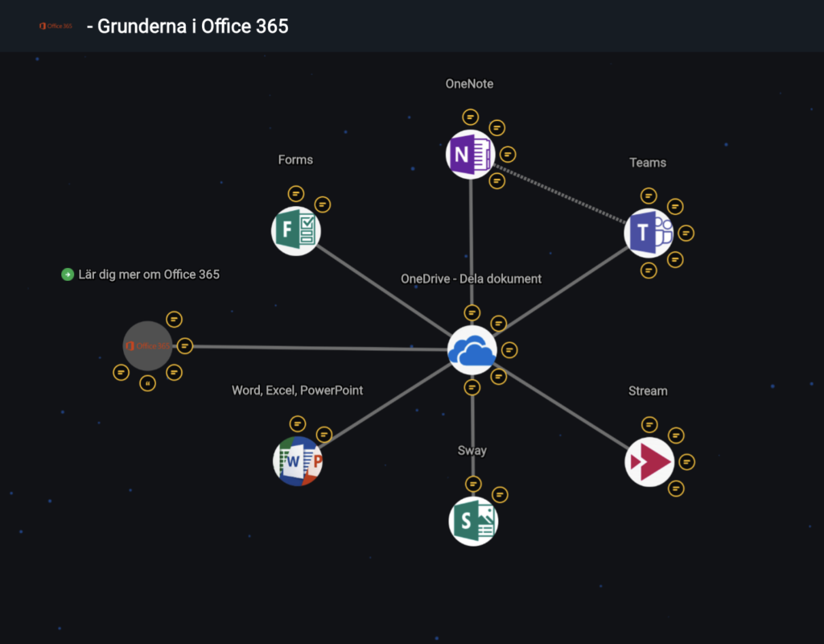Open the note bubble directly above Forms icon
This screenshot has width=824, height=644.
(x=296, y=193)
